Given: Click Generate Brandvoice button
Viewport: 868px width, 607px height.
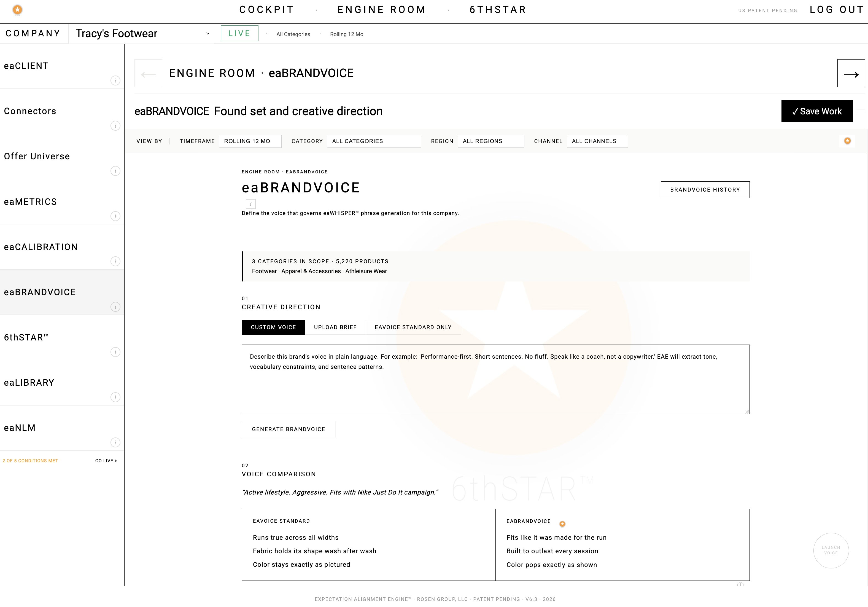Looking at the screenshot, I should pos(289,429).
